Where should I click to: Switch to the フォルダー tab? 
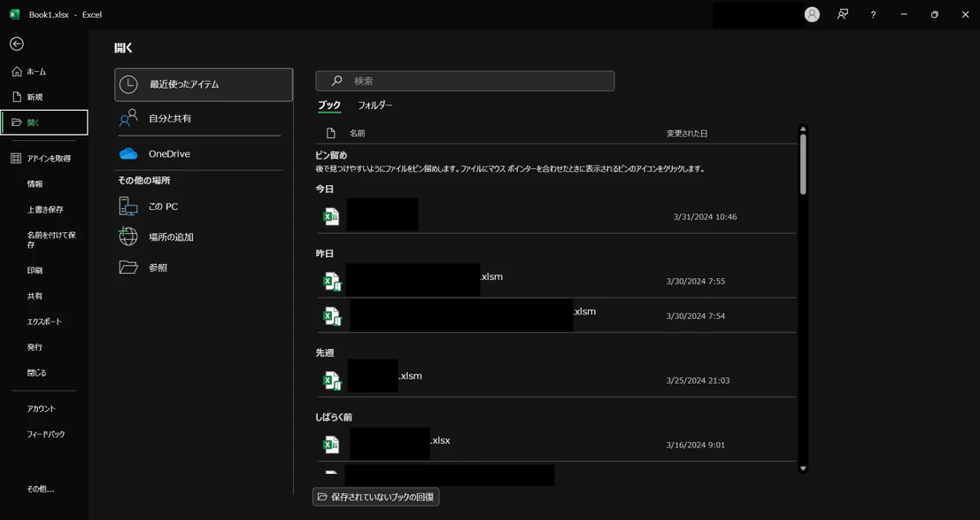375,105
